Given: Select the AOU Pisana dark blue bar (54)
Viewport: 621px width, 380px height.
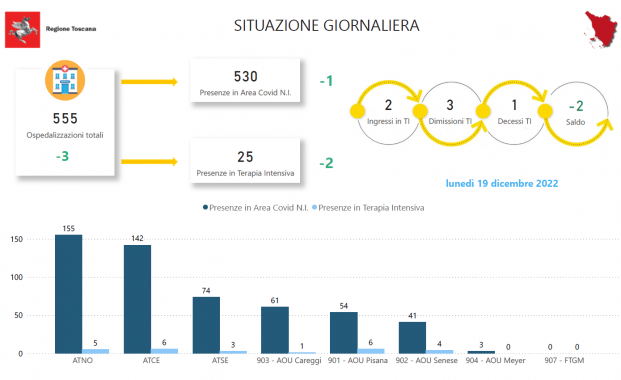Looking at the screenshot, I should (x=344, y=333).
